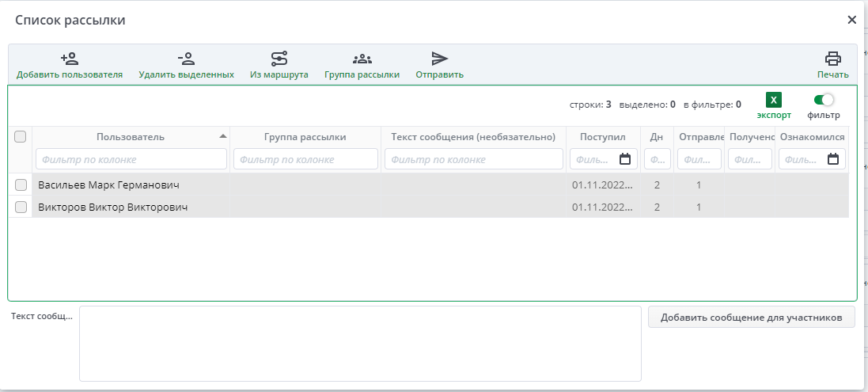Click Добавить сообщение для участников button

pos(751,318)
